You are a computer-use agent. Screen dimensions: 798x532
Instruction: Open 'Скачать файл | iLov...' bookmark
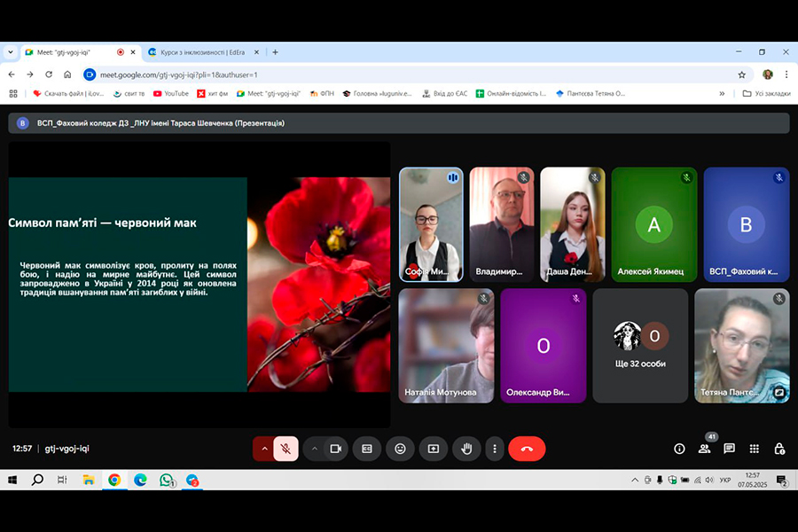pos(68,94)
